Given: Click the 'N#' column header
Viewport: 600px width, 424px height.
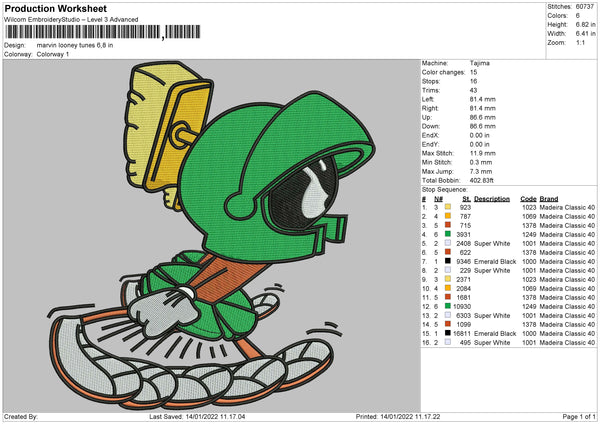Looking at the screenshot, I should point(438,199).
